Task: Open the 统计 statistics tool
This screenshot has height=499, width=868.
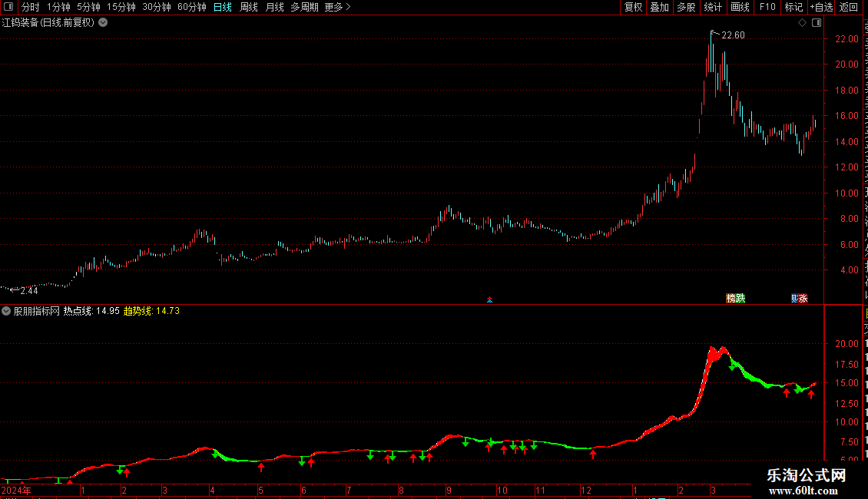Action: pyautogui.click(x=713, y=7)
